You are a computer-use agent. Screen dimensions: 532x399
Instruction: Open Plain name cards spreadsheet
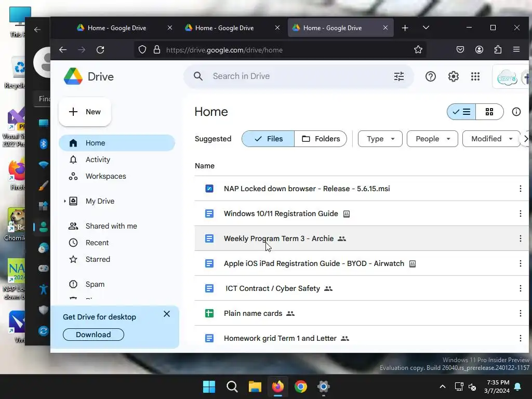point(253,313)
